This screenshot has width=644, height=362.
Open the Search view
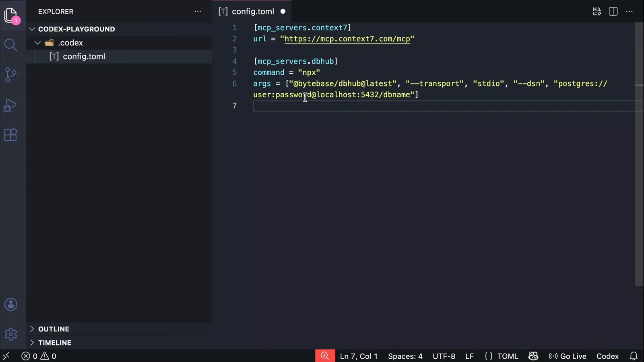click(11, 45)
